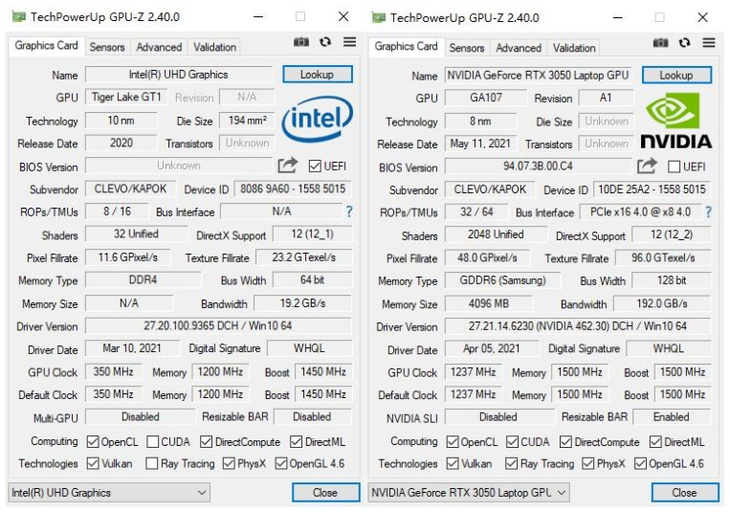Open the hamburger menu in Intel GPU-Z window
The image size is (730, 512).
349,43
